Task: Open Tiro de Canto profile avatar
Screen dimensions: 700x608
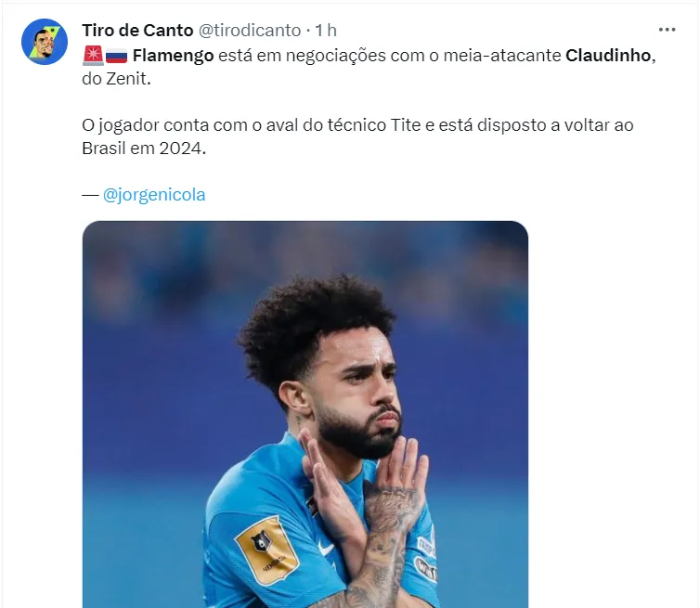Action: (x=45, y=42)
